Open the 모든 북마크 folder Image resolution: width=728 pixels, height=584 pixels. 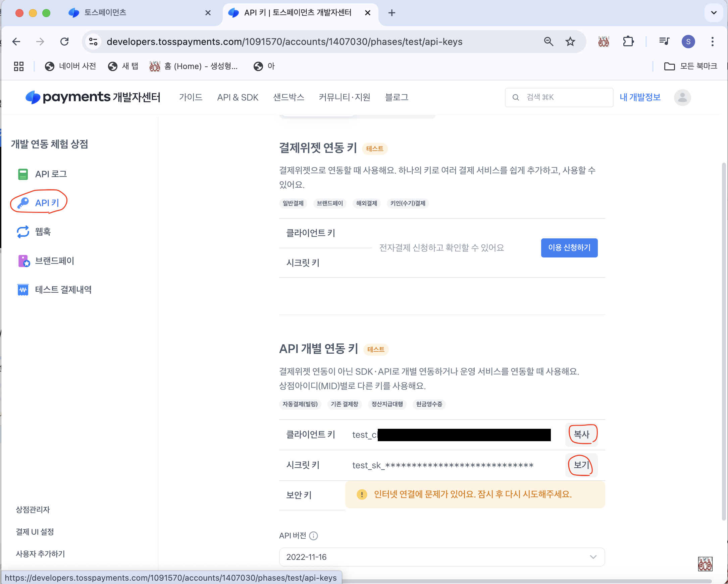pos(690,66)
